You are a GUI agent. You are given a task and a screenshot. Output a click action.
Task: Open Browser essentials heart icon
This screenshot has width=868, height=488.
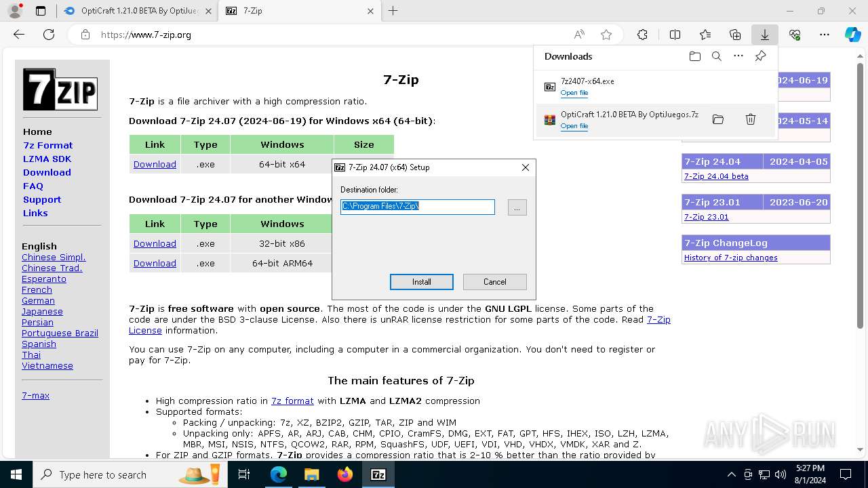point(795,35)
